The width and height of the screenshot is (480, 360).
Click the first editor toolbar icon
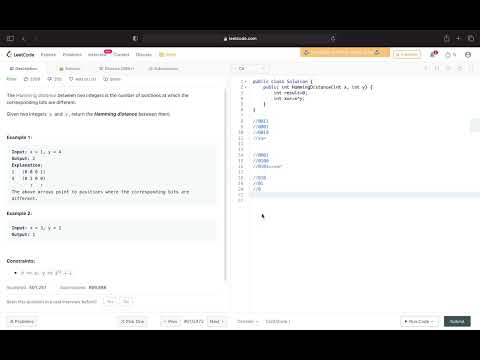coord(426,68)
